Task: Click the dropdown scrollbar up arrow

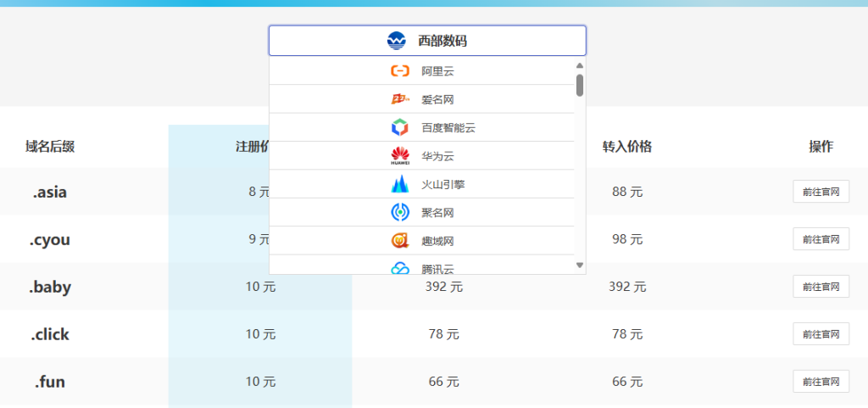Action: click(x=580, y=65)
